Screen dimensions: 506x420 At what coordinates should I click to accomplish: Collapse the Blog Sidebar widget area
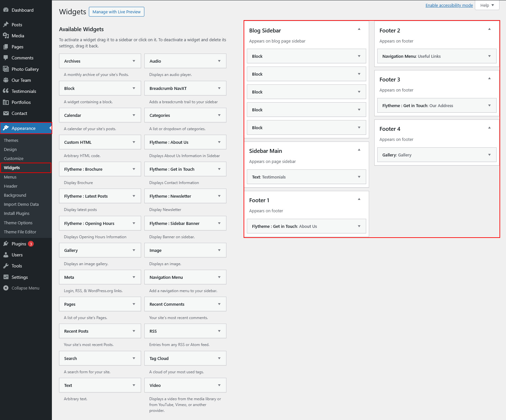coord(359,29)
